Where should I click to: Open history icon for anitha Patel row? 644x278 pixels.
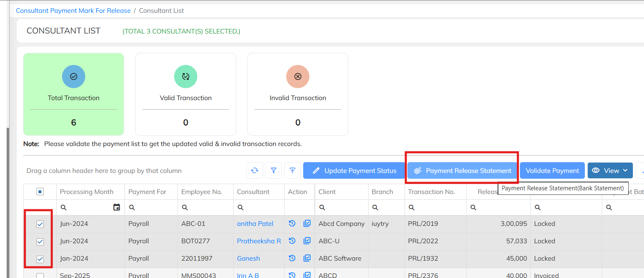coord(292,223)
